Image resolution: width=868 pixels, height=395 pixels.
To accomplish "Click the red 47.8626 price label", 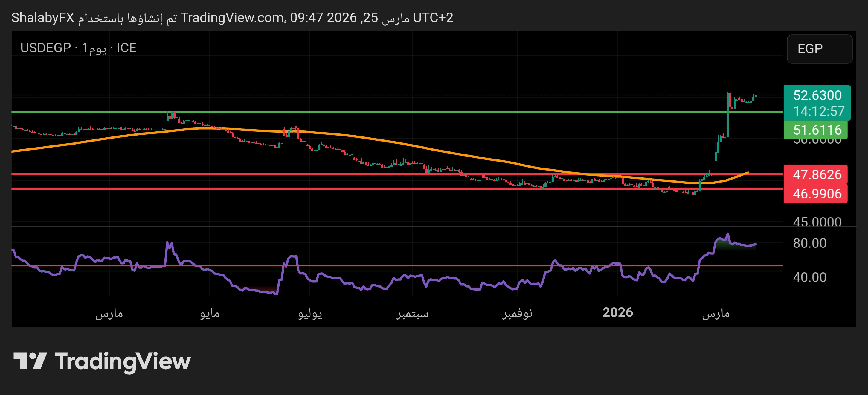I will 817,174.
